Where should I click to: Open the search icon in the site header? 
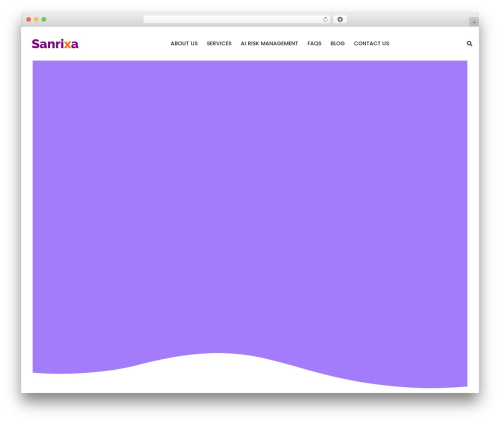(x=469, y=43)
